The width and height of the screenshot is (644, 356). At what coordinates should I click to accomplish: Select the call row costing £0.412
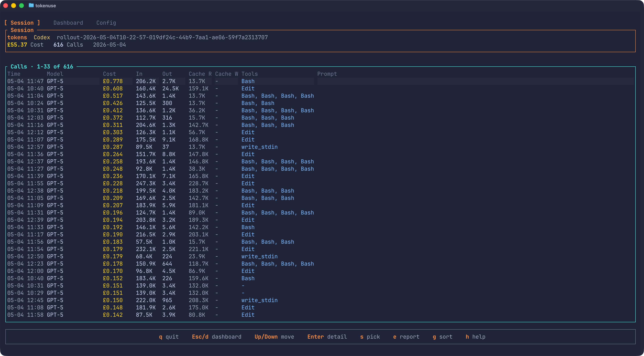click(320, 110)
